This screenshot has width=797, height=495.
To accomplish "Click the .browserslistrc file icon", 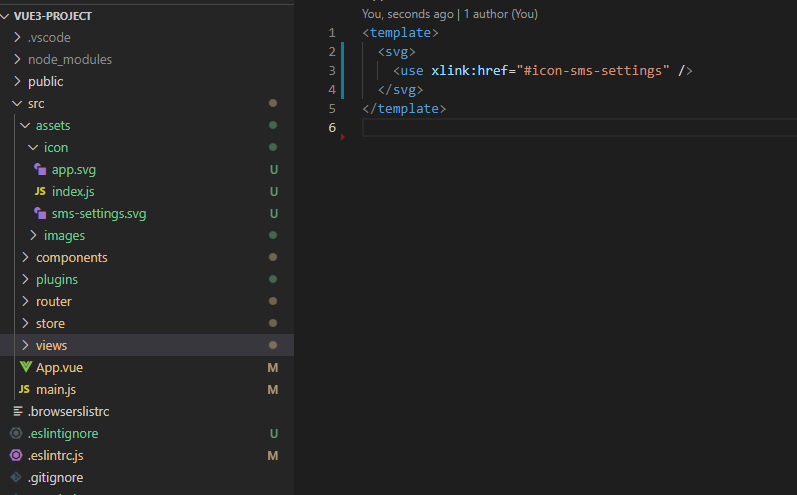I will pyautogui.click(x=17, y=411).
